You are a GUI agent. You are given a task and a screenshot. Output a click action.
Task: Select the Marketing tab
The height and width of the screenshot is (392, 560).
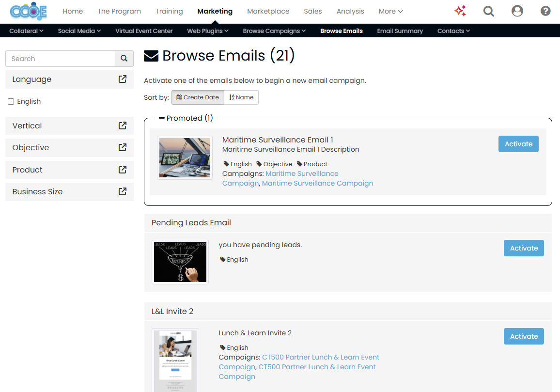[215, 12]
